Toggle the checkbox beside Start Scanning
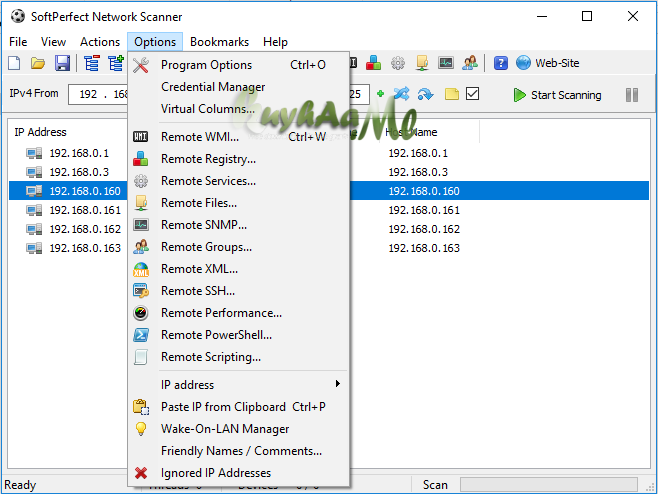 [x=473, y=94]
